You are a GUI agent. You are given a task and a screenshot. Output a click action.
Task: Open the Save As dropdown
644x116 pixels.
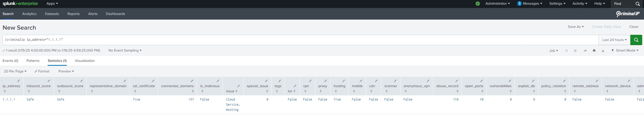[576, 27]
